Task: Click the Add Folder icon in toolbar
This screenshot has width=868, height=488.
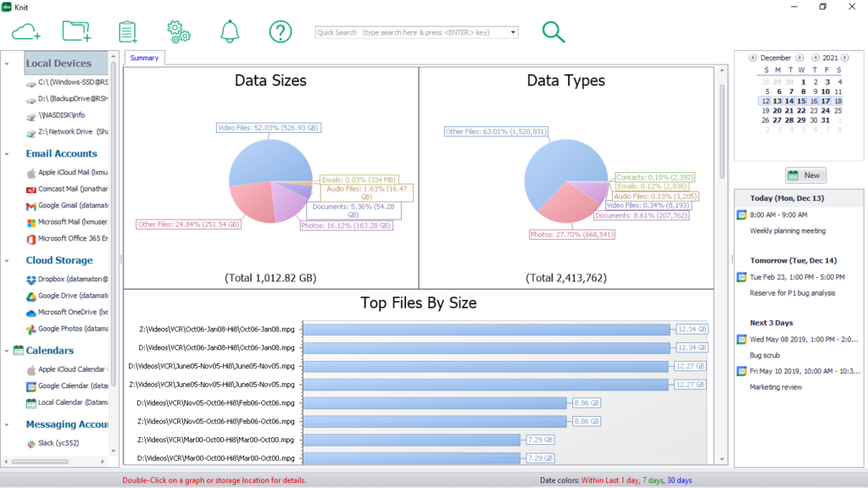Action: coord(75,30)
